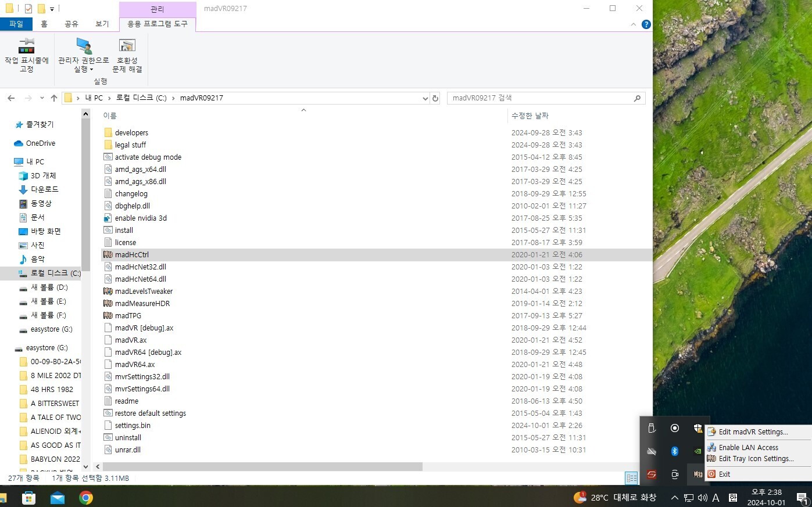Click the safely remove hardware USB icon
This screenshot has height=507, width=812.
[x=652, y=429]
